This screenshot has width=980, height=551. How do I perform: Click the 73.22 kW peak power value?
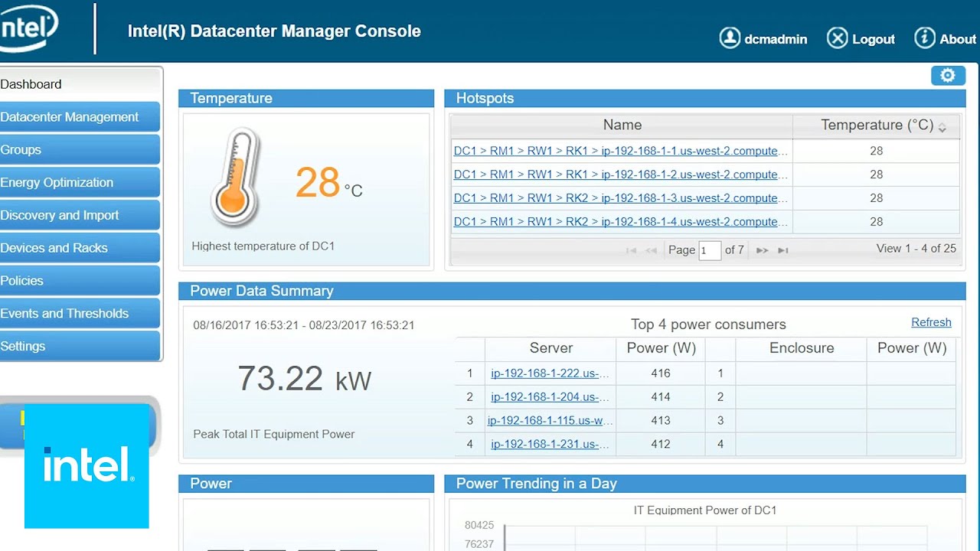tap(304, 379)
